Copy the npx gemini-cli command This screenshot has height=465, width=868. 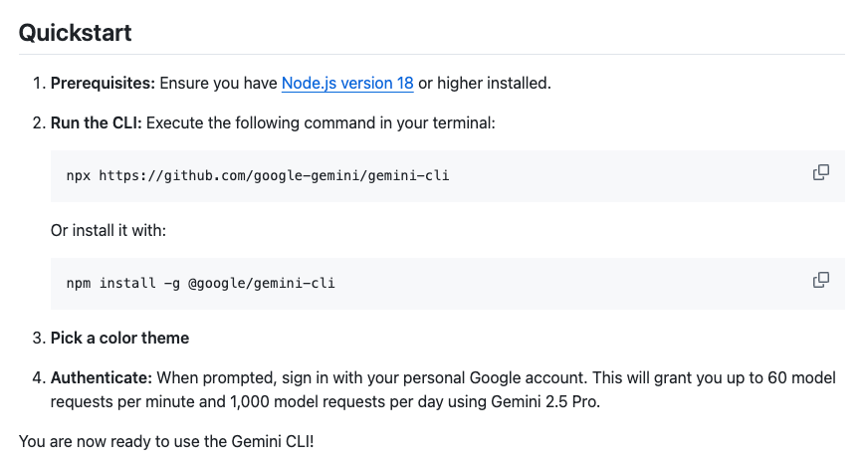tap(821, 173)
